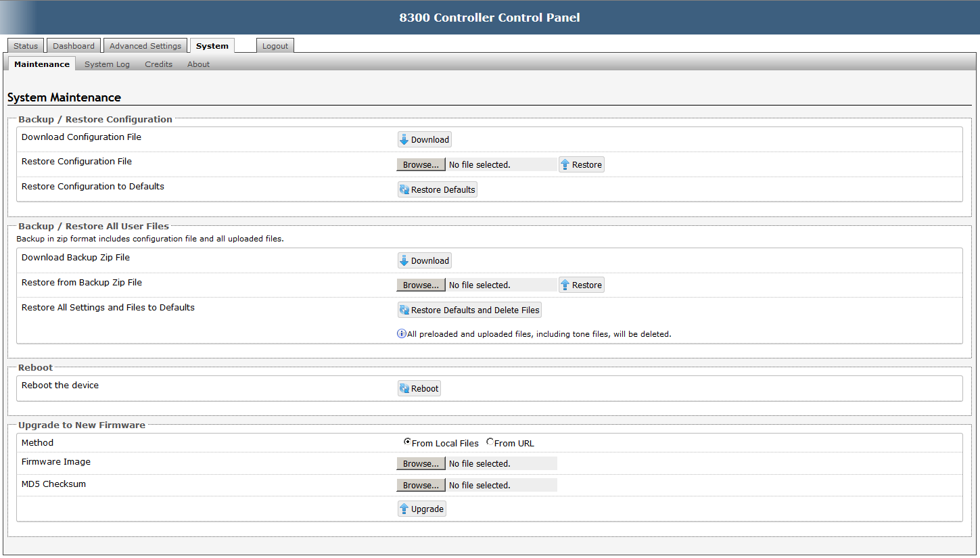
Task: Click Browse to choose a Firmware Image
Action: pyautogui.click(x=421, y=463)
